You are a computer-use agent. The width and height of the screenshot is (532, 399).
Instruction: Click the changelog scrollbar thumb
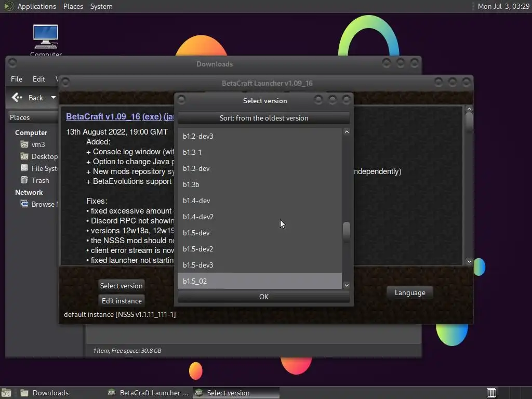click(469, 122)
